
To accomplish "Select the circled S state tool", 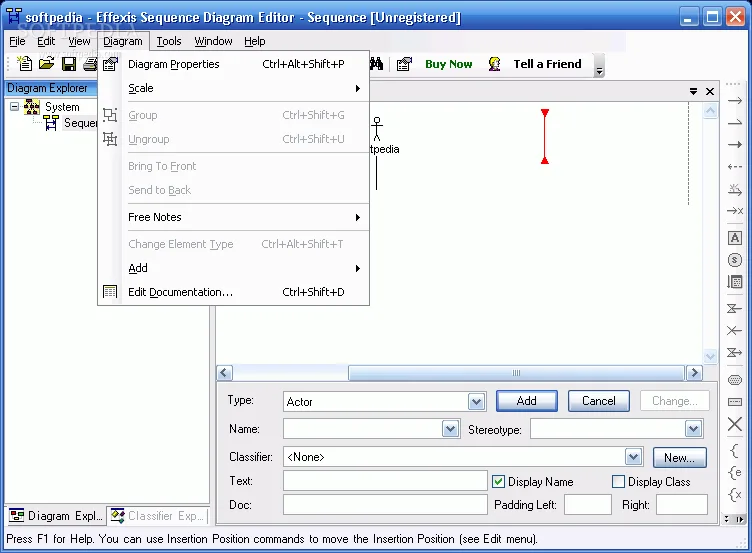I will [735, 260].
